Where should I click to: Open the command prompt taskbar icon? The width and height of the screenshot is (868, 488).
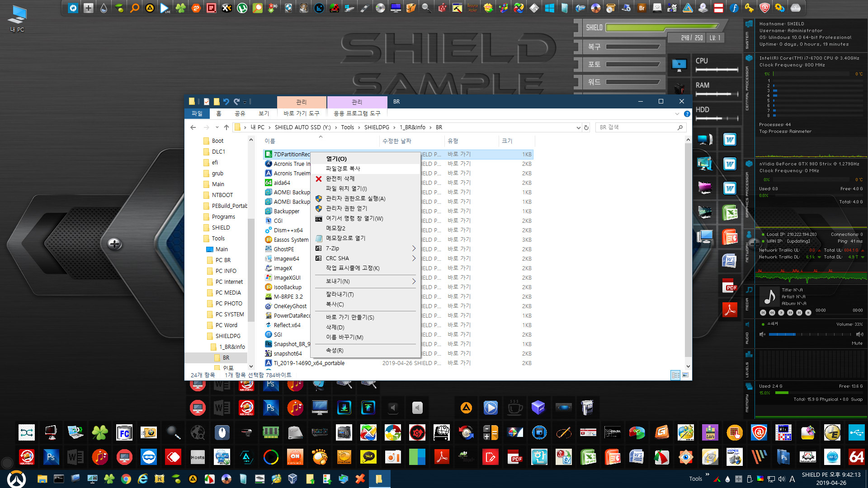pos(59,479)
